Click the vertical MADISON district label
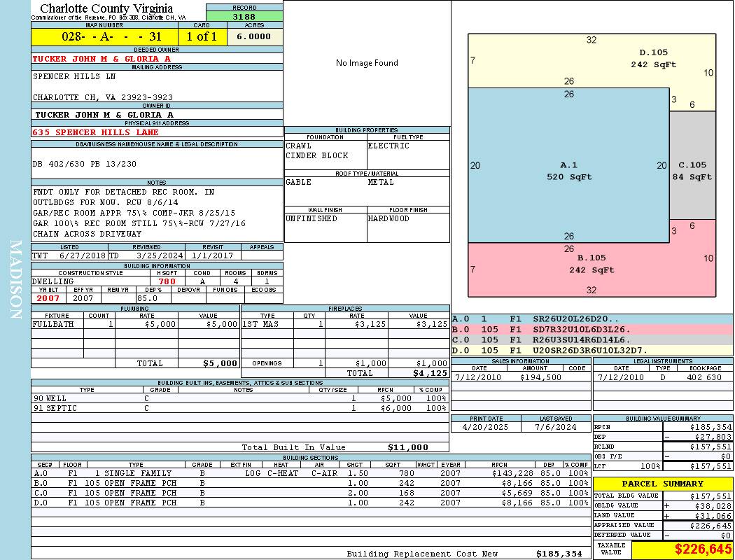Image resolution: width=735 pixels, height=560 pixels. pos(16,280)
